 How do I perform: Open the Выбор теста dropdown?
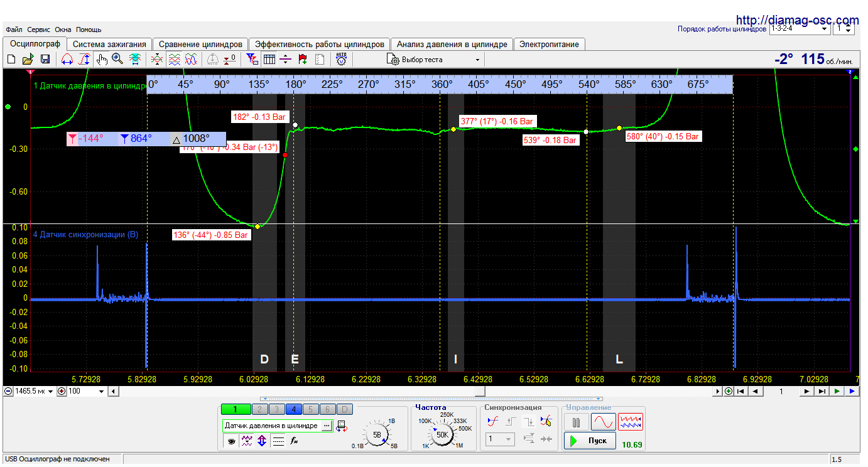click(434, 60)
